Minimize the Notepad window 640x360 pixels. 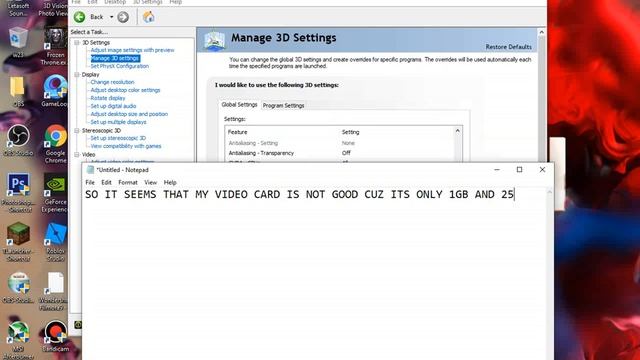497,170
